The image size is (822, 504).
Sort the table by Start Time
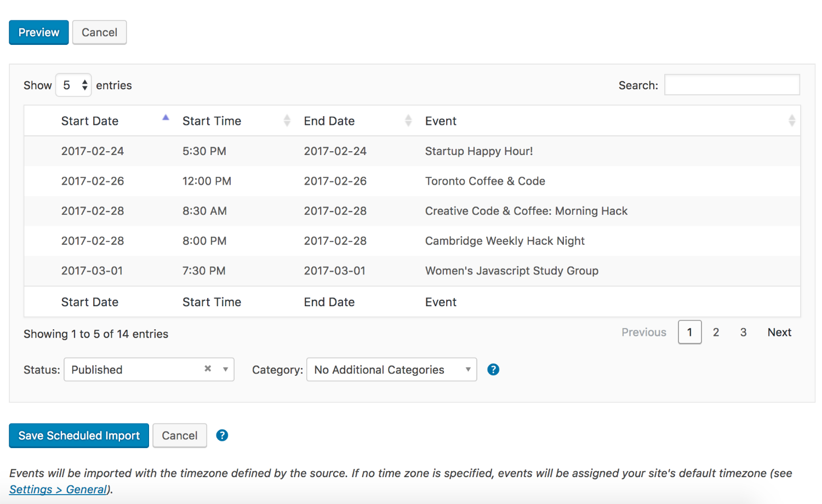pos(287,121)
